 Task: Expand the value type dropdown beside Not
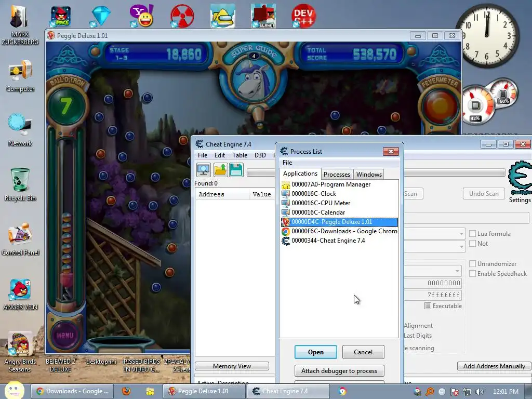pyautogui.click(x=461, y=246)
